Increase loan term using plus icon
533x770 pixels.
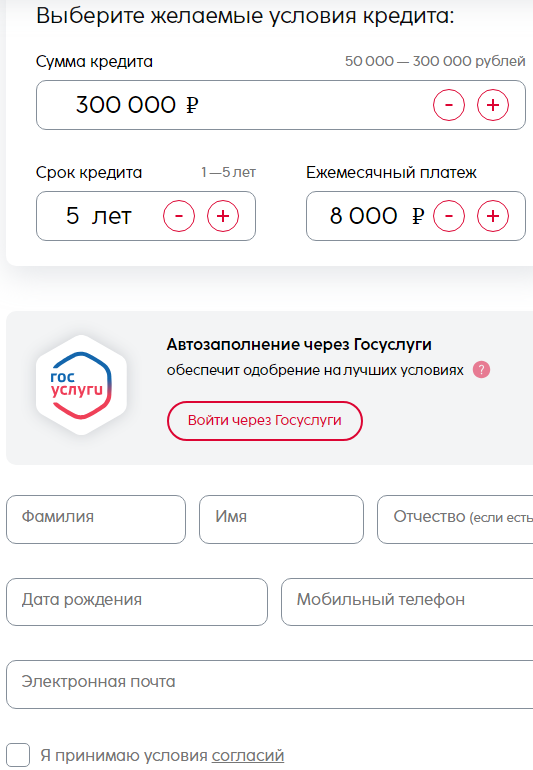pyautogui.click(x=223, y=216)
